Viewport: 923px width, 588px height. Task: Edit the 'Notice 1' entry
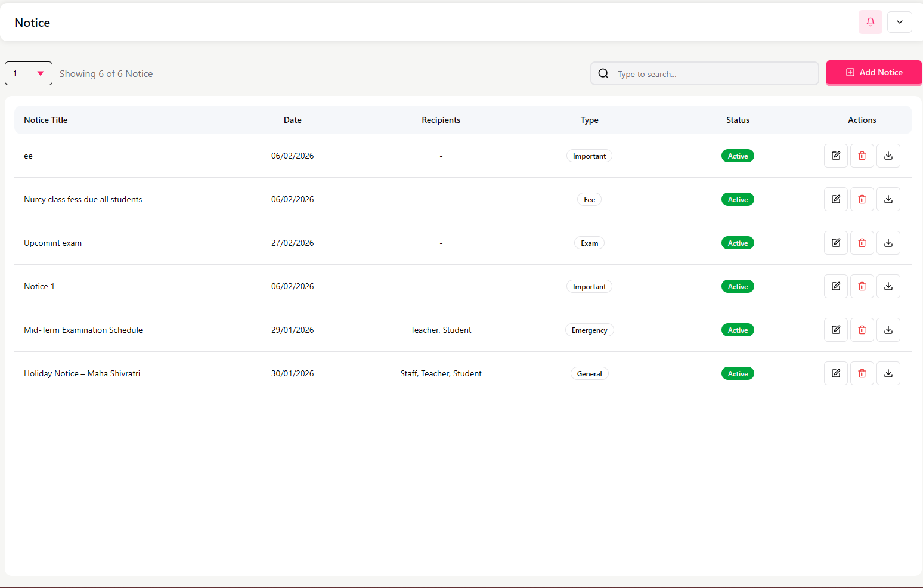[835, 286]
